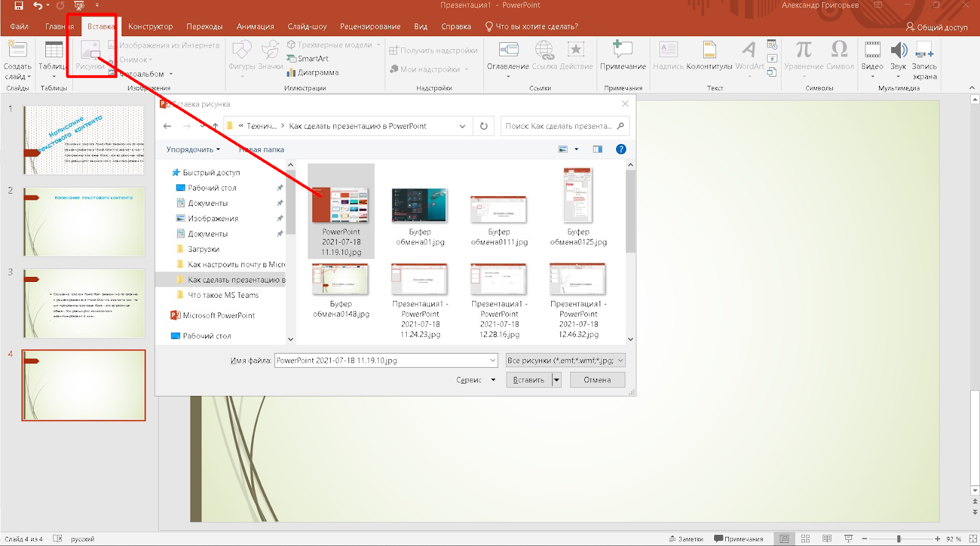Toggle the preview pane button in dialog
This screenshot has height=546, width=980.
[597, 150]
